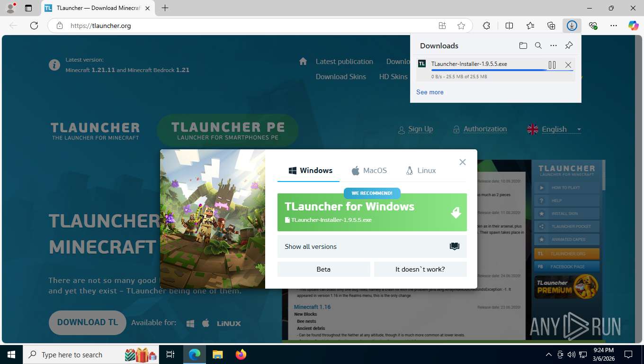Click See more in Downloads

(430, 92)
